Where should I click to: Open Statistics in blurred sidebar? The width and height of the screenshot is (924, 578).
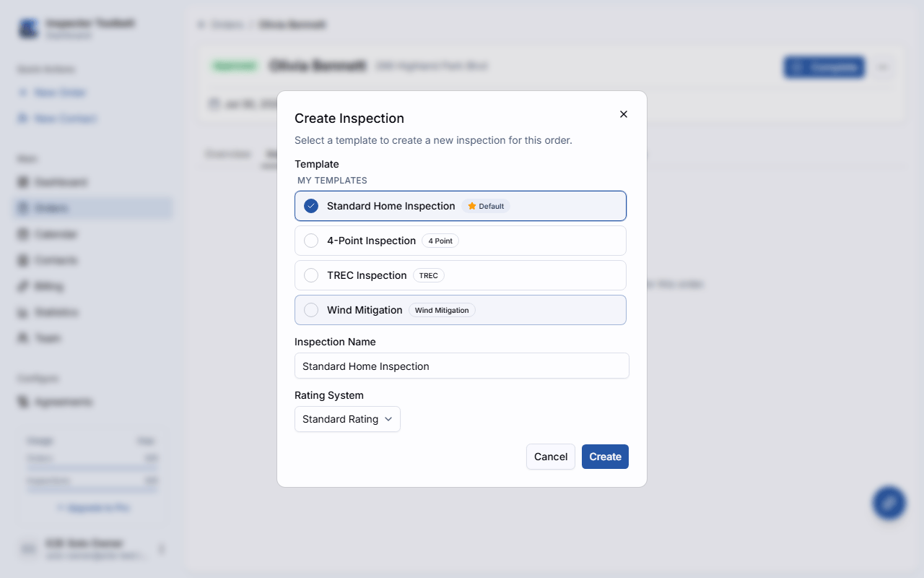coord(94,312)
